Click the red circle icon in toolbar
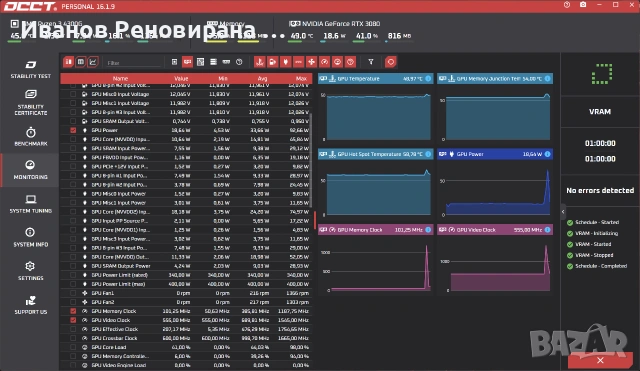 coord(391,62)
